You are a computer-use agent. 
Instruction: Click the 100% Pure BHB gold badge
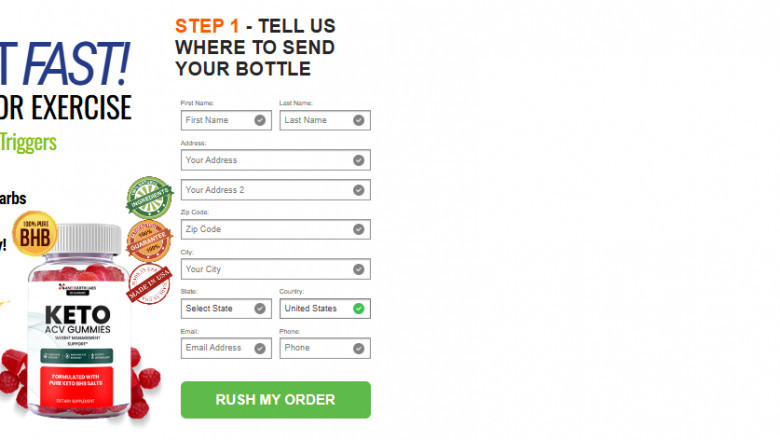[34, 234]
